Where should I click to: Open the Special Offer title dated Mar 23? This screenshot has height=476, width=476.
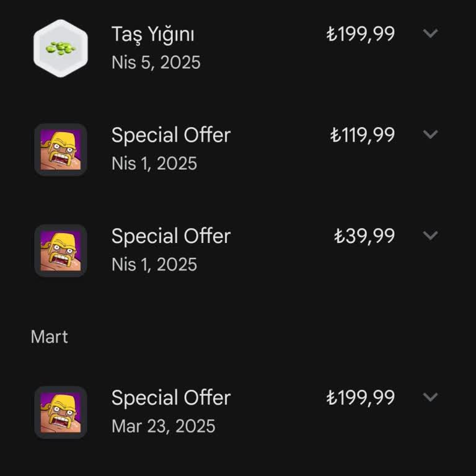(x=170, y=398)
